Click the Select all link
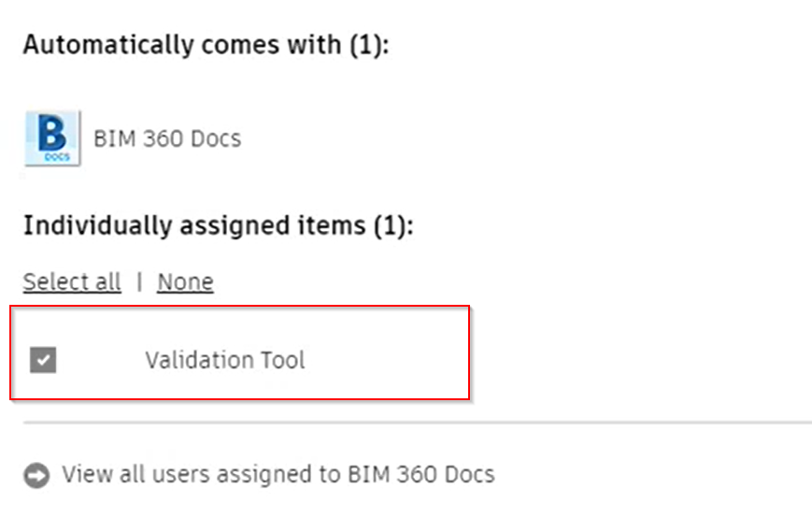The width and height of the screenshot is (812, 518). point(72,281)
